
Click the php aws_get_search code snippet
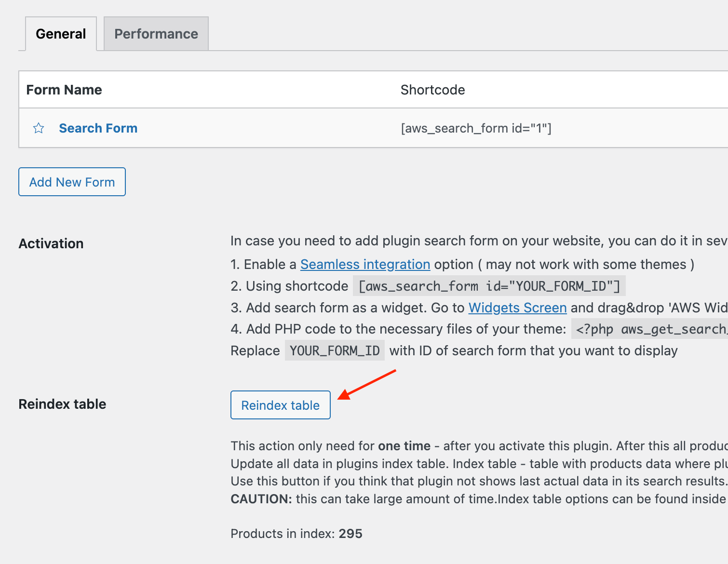click(649, 329)
